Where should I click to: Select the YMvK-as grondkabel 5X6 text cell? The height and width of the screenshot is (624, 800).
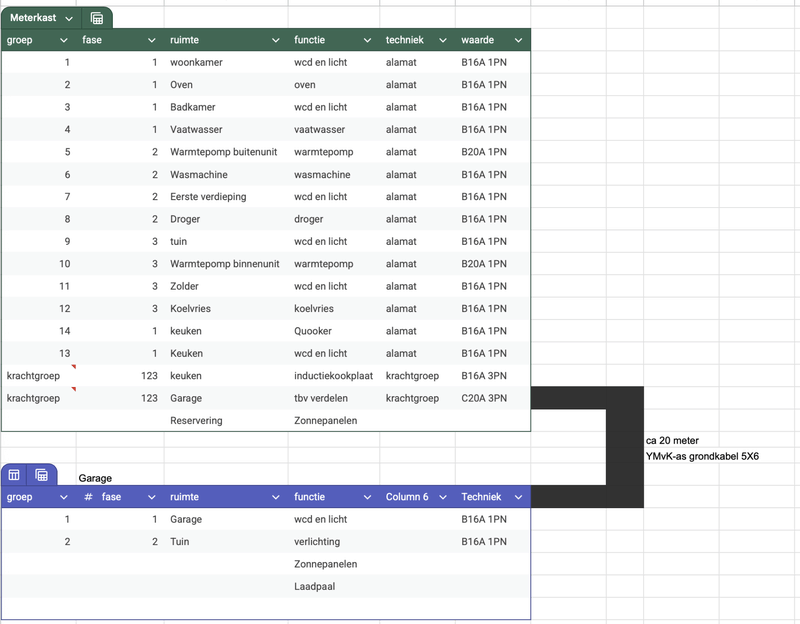[x=702, y=456]
